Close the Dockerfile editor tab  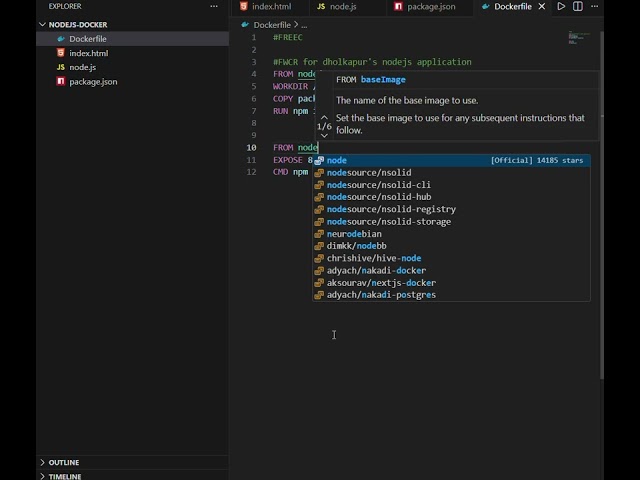[x=542, y=7]
